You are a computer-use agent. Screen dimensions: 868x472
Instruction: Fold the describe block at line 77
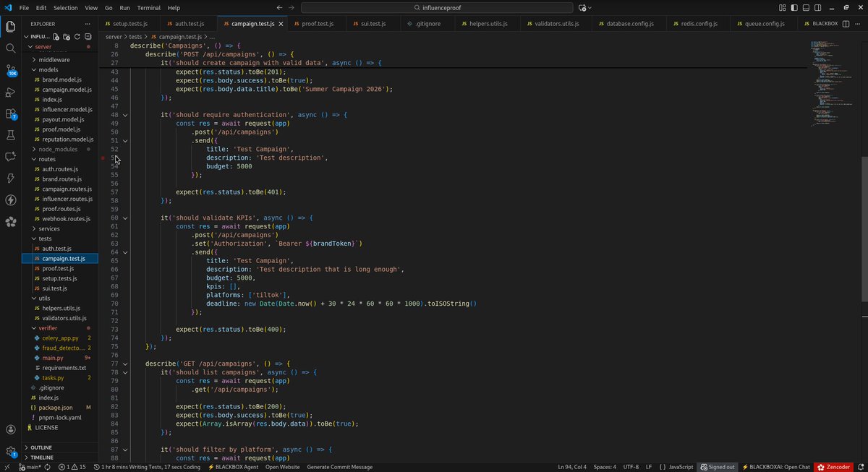pos(125,364)
